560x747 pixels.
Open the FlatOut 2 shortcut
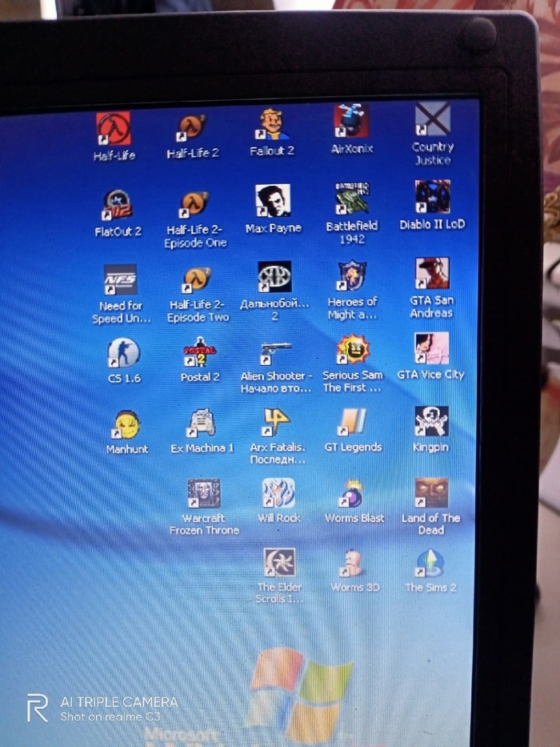point(117,205)
